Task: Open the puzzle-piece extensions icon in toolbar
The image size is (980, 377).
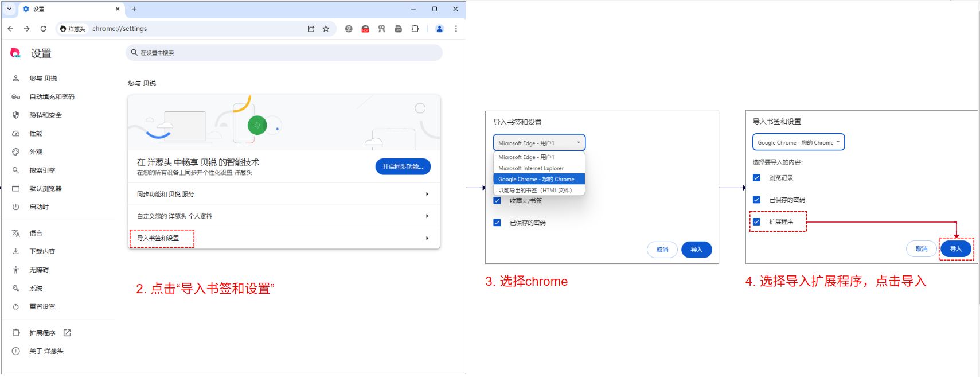Action: click(415, 29)
